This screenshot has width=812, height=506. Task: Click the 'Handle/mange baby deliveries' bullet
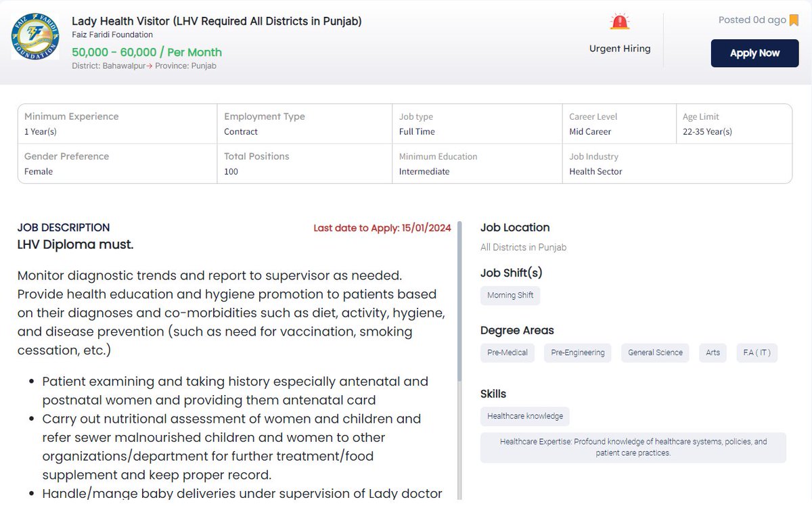pos(242,493)
